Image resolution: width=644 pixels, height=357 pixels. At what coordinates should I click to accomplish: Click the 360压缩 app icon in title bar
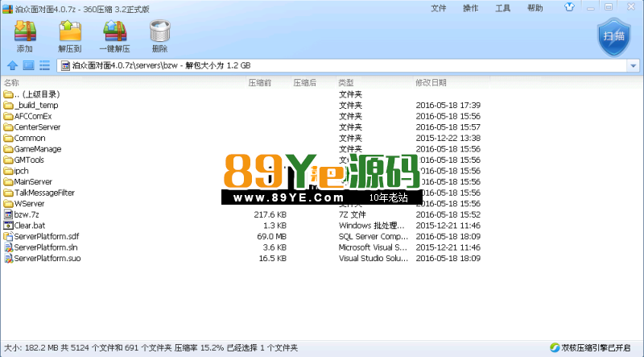point(7,9)
